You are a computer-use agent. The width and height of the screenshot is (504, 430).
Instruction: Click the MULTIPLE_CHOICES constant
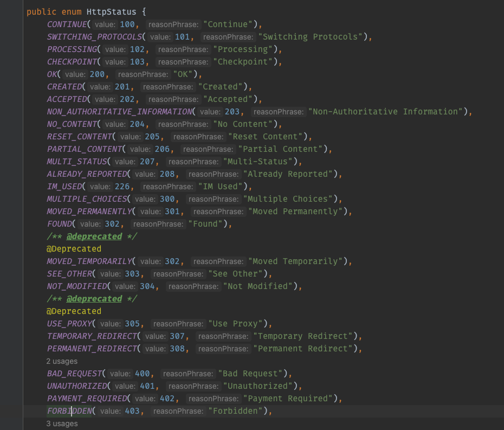(87, 199)
